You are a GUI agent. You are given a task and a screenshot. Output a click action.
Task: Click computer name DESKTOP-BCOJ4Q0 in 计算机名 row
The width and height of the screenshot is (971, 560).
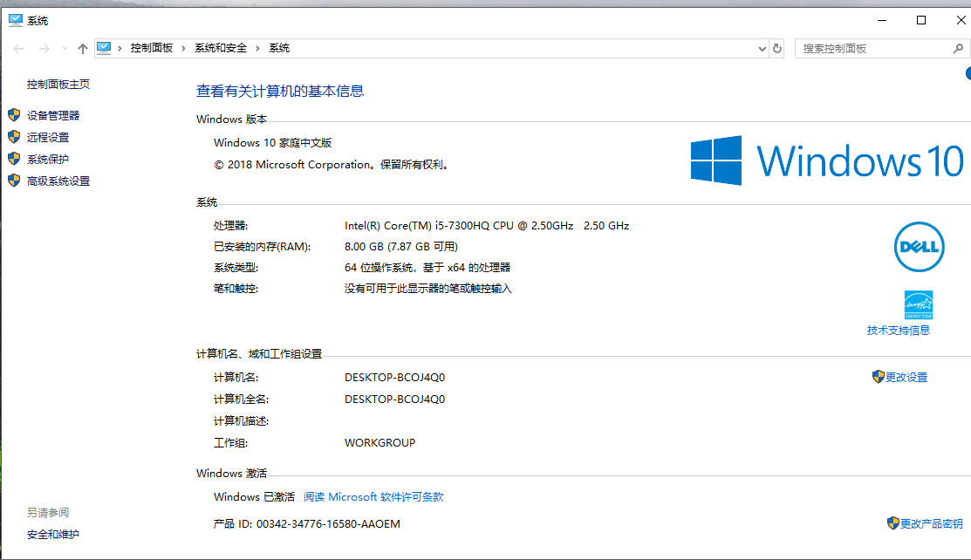(395, 377)
